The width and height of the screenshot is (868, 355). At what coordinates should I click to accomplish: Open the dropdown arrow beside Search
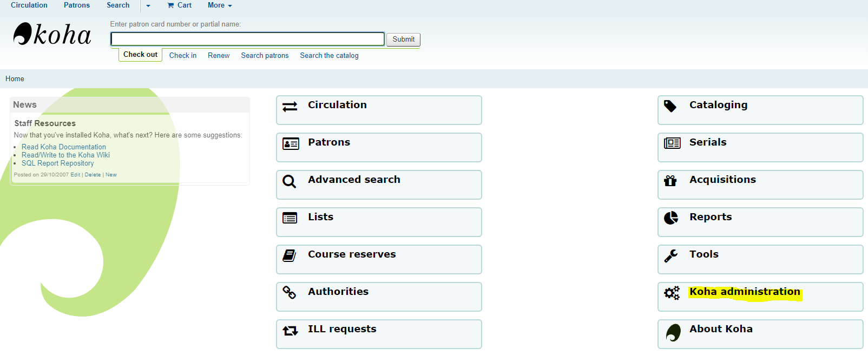point(148,6)
